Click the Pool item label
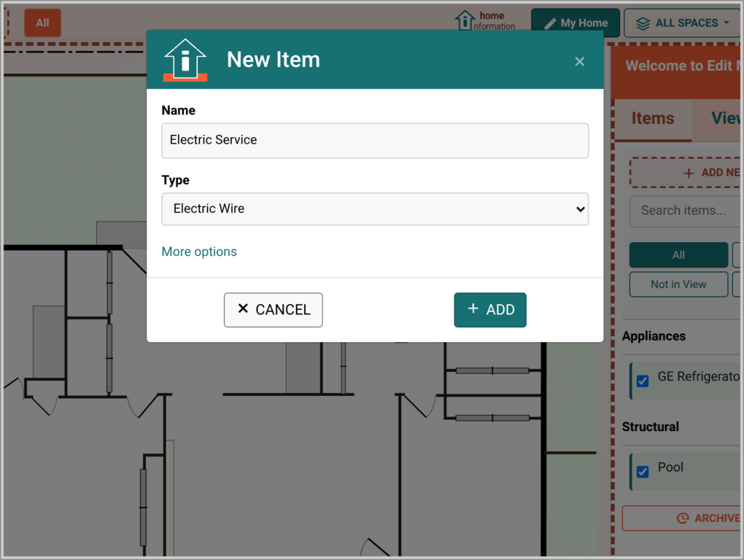The image size is (744, 560). 670,467
